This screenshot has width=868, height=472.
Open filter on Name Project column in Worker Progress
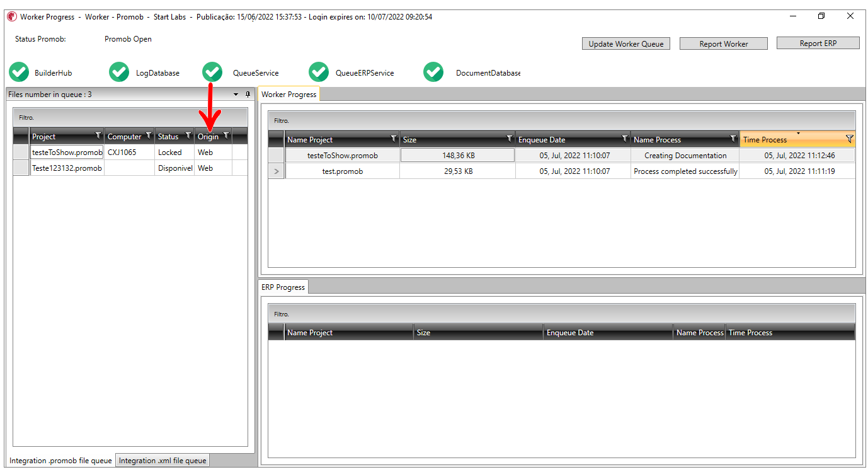tap(394, 139)
